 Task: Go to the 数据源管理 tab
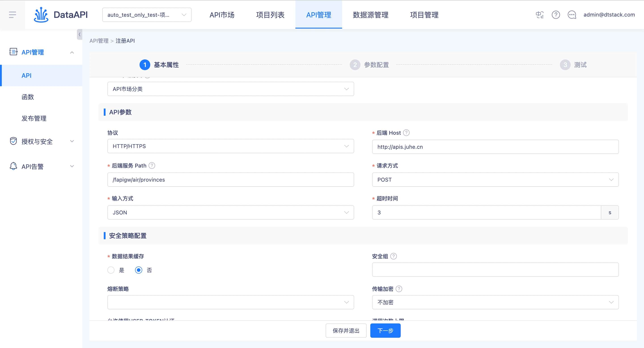point(371,15)
